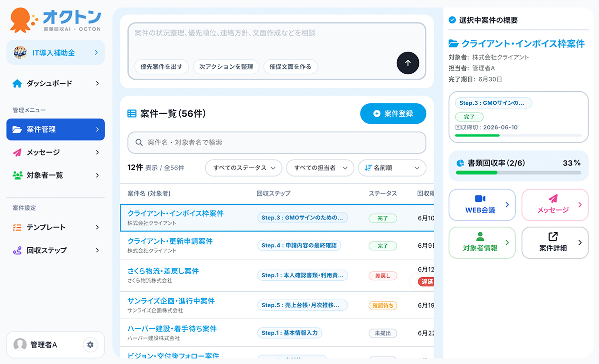Click the dashboard house icon
Image resolution: width=599 pixels, height=364 pixels.
coord(17,84)
